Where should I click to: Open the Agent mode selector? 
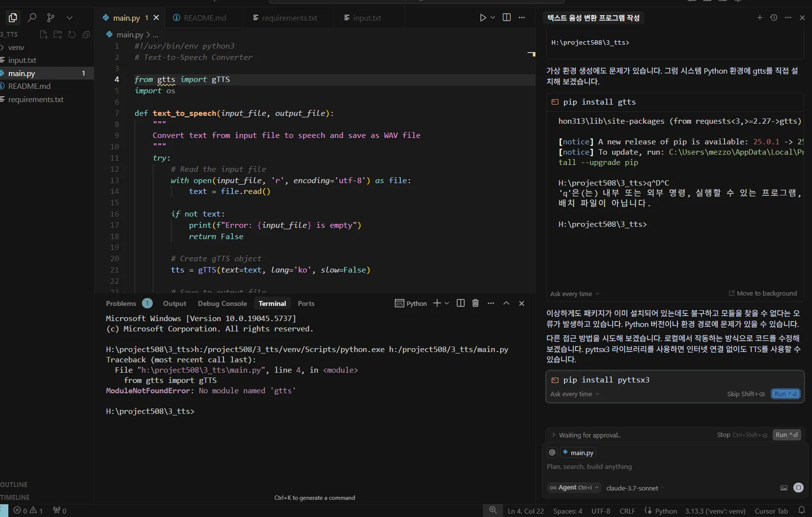[574, 488]
